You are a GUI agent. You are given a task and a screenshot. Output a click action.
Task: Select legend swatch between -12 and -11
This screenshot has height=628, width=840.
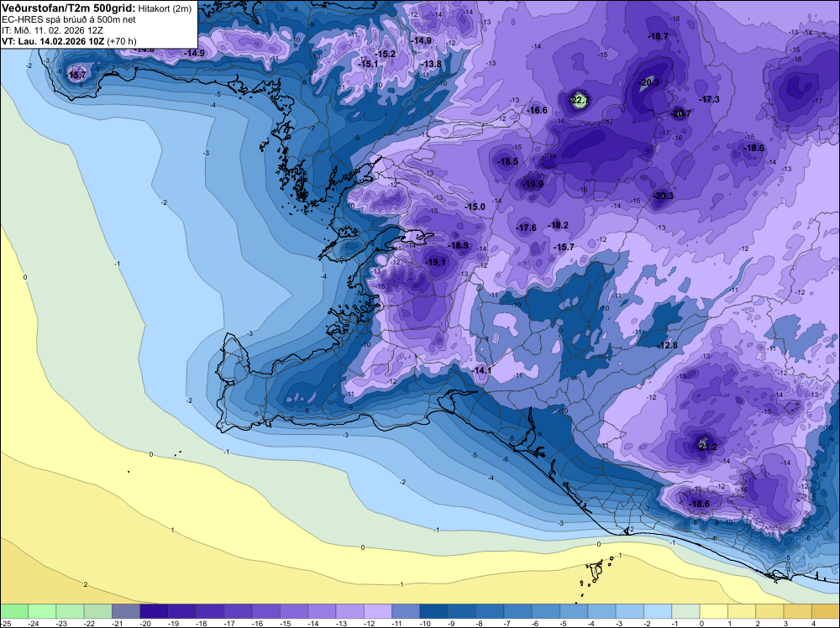pos(378,611)
